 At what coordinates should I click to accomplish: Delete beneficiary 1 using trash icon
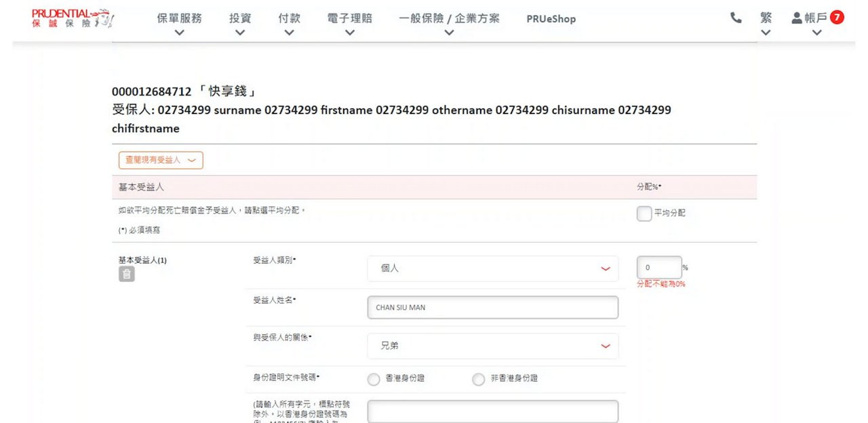[127, 274]
